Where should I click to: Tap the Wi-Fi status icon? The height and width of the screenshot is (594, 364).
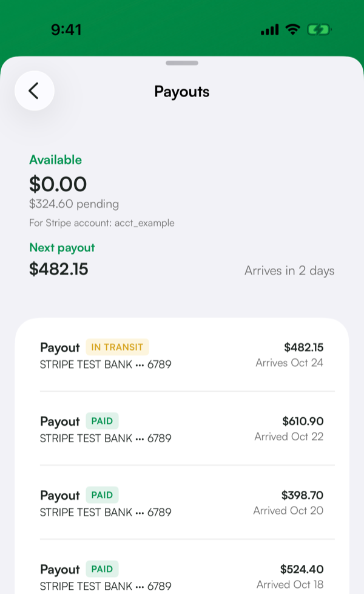click(292, 29)
